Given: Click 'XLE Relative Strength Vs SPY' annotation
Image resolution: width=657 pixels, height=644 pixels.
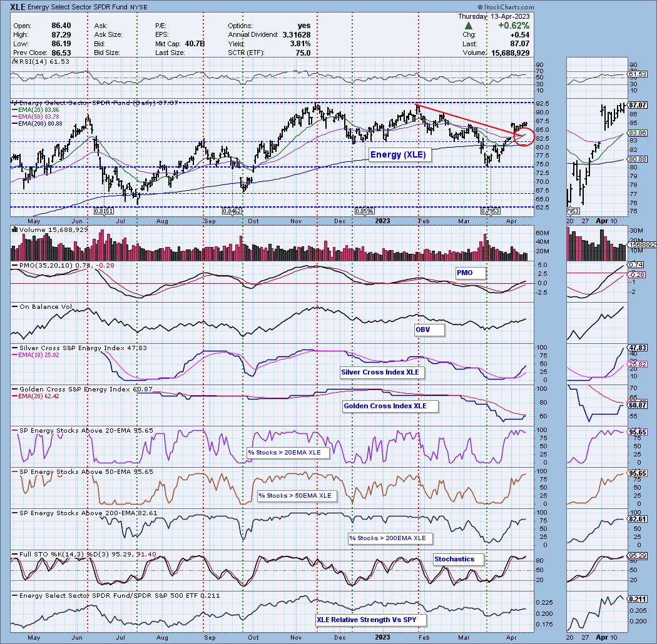Looking at the screenshot, I should pos(371,620).
